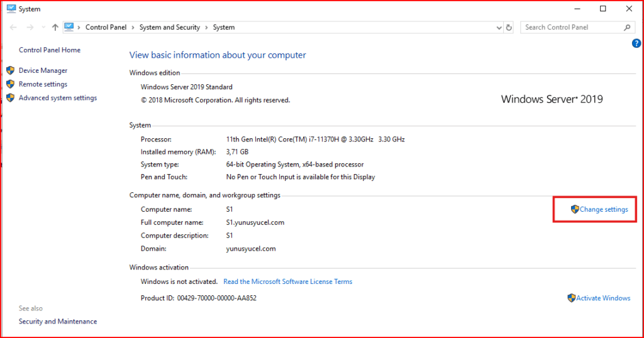Expand the address bar history dropdown

(x=498, y=28)
